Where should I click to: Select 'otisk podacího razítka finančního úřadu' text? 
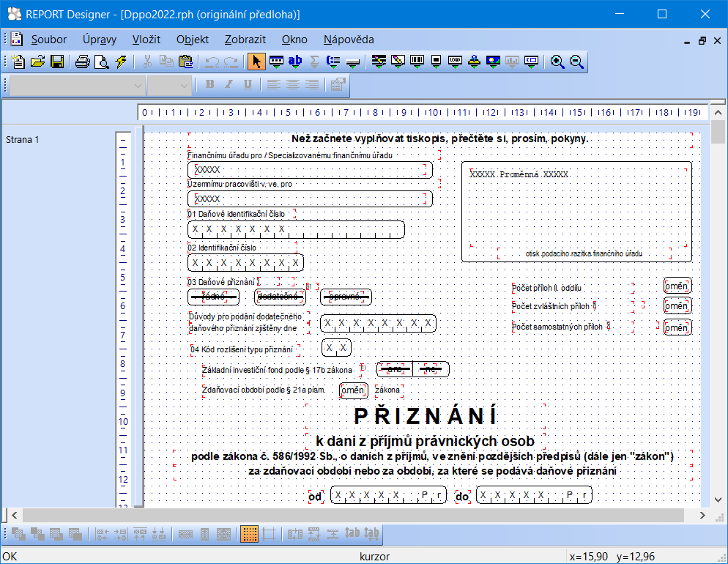coord(584,253)
